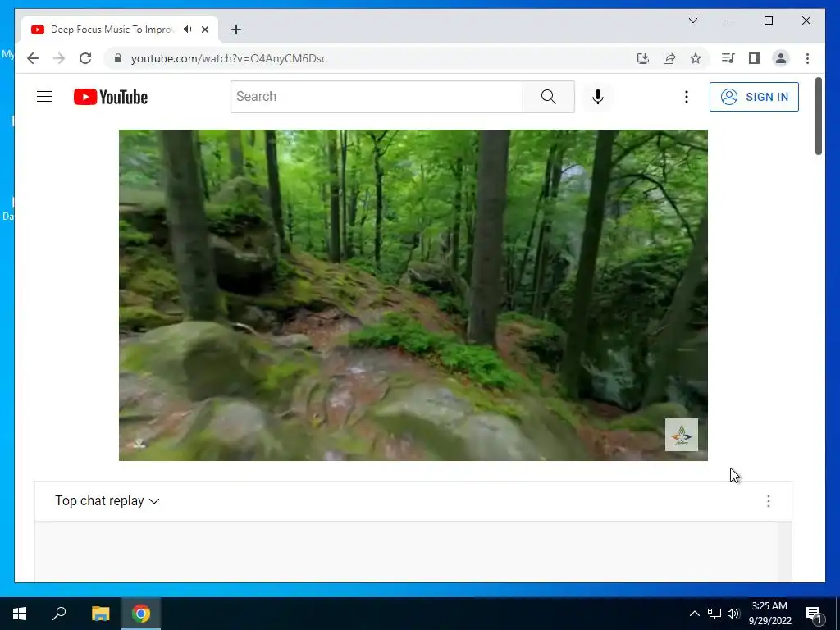Click the address bar URL

[x=229, y=58]
